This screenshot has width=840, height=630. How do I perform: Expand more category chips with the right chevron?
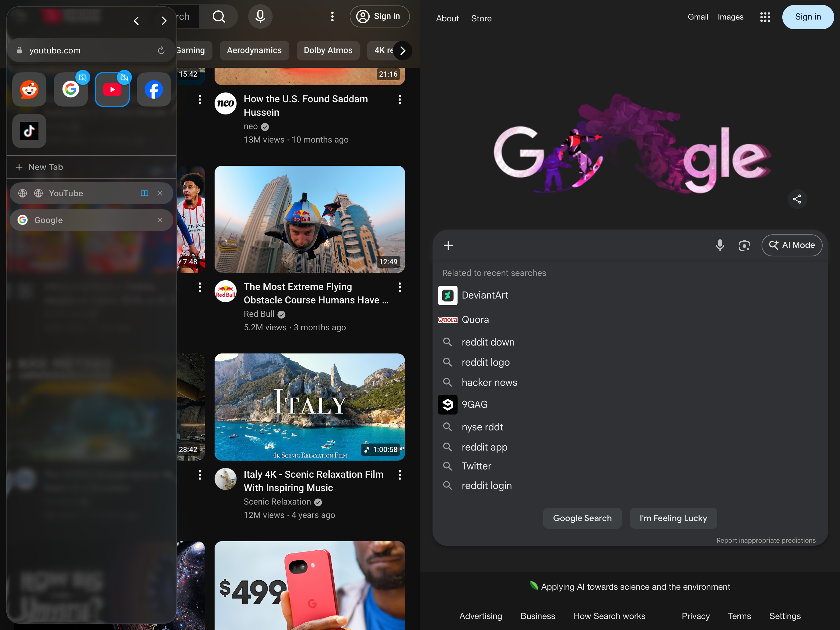403,50
